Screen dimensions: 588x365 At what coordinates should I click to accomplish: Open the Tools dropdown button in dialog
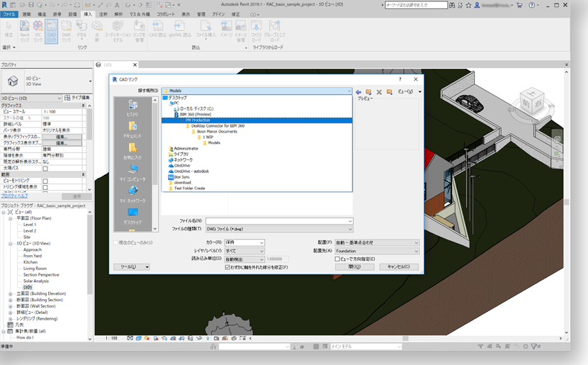[132, 266]
